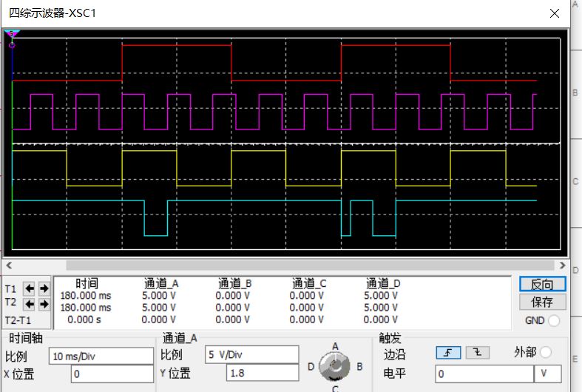Screen dimensions: 582x392
Task: Click the 保存 (save) button
Action: click(x=542, y=302)
